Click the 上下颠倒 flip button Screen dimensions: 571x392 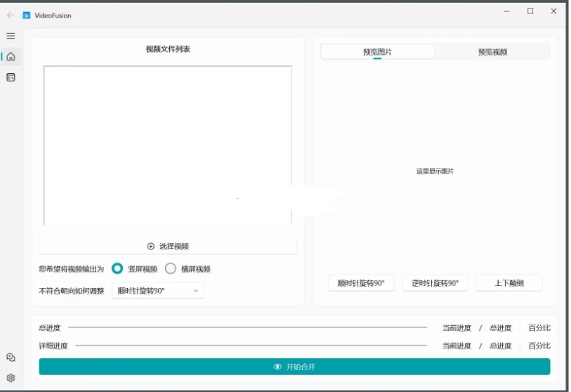[509, 283]
